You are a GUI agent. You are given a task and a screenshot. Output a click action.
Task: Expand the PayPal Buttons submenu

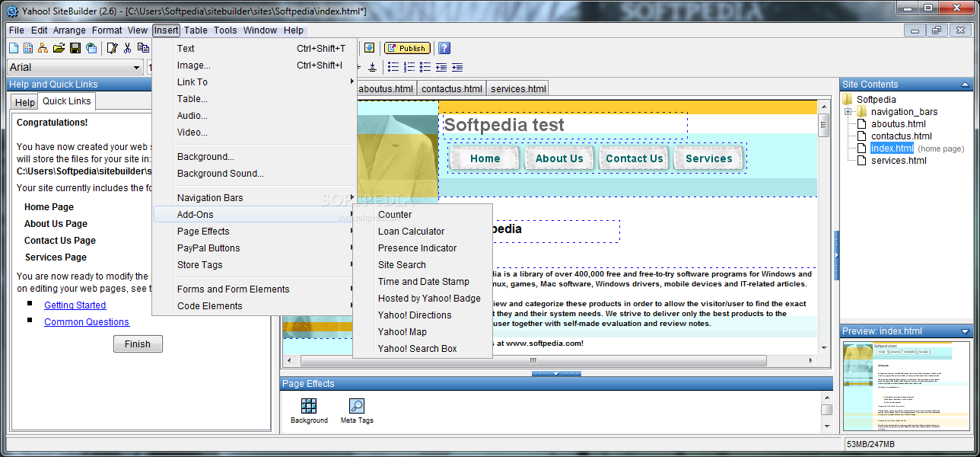pos(254,248)
